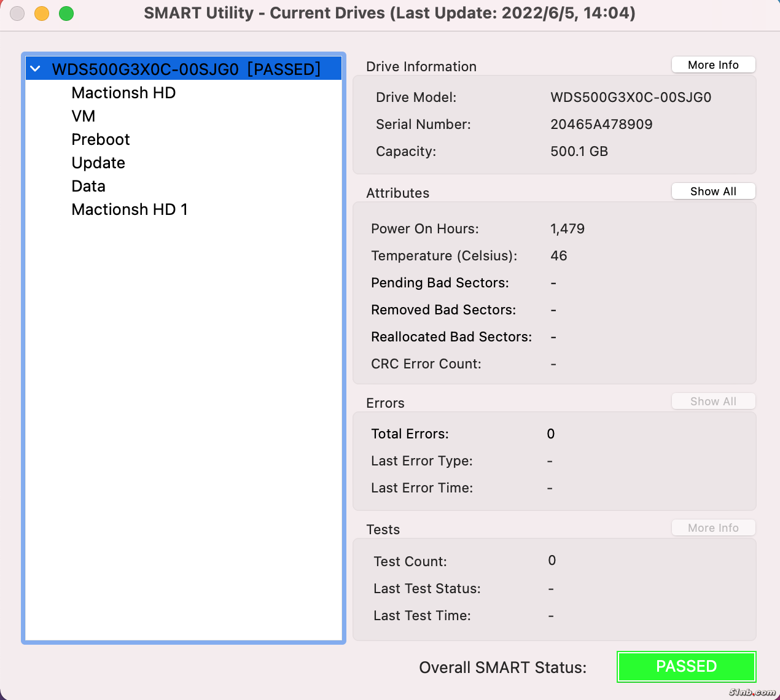Close the SMART Utility window
The image size is (780, 700).
pos(17,13)
